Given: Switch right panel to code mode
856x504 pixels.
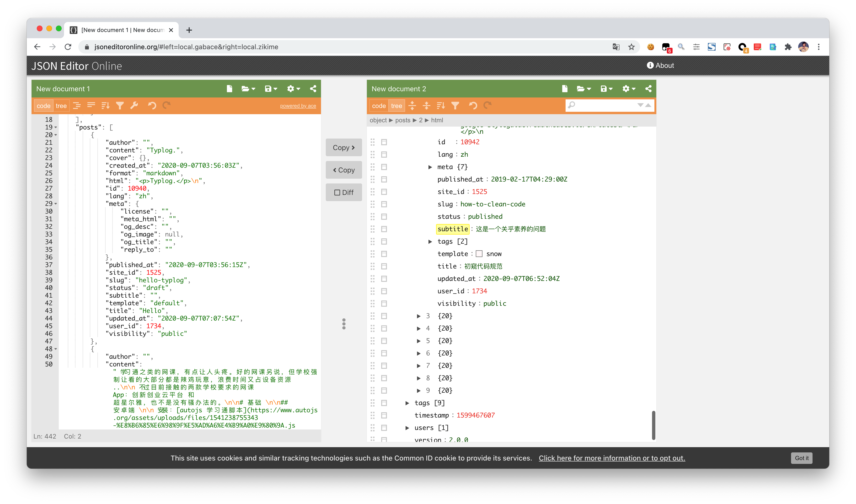Looking at the screenshot, I should point(379,106).
